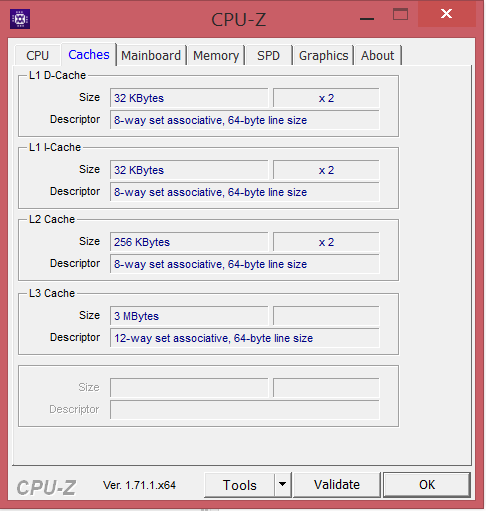Open the Memory tab
This screenshot has height=511, width=486.
tap(216, 56)
